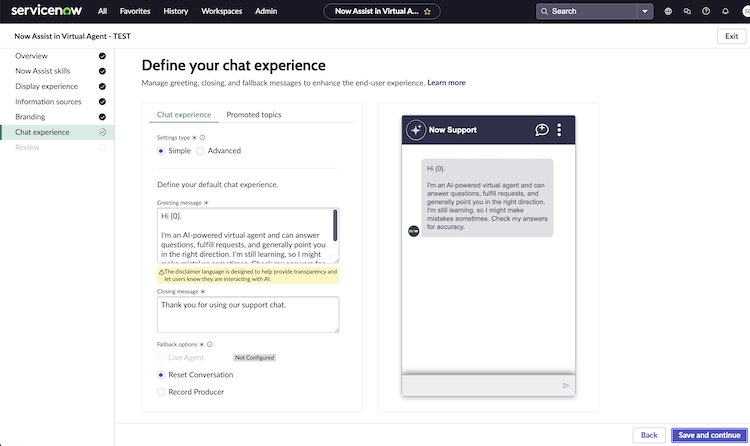Viewport: 750px width, 446px height.
Task: Click the bot avatar beside greeting bubble
Action: click(x=414, y=231)
